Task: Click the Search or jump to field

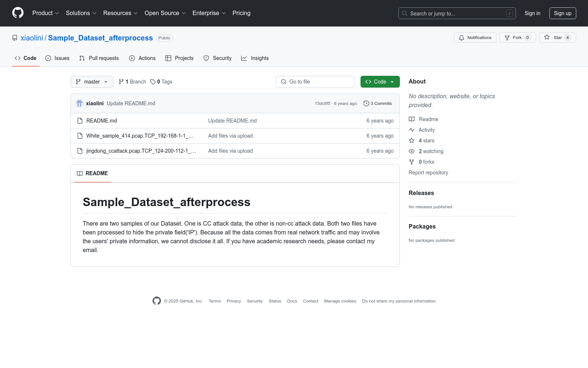Action: pyautogui.click(x=457, y=13)
